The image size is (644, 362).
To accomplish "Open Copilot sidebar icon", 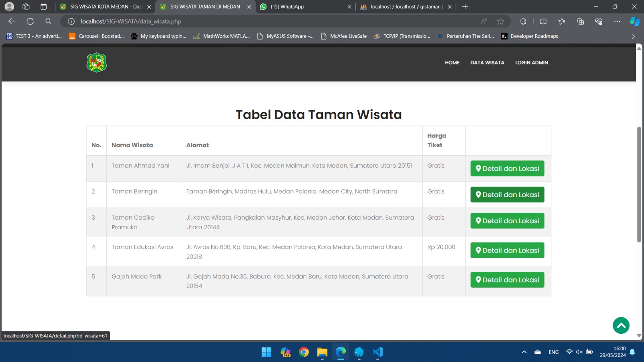I will pos(634,21).
